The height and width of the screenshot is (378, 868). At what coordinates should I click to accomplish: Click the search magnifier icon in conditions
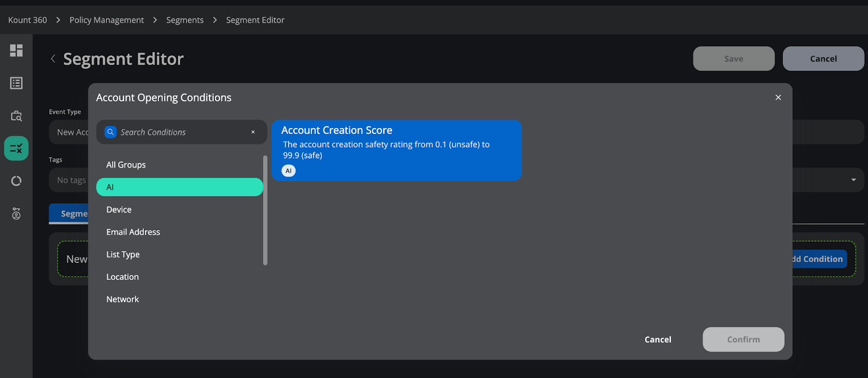(x=111, y=132)
